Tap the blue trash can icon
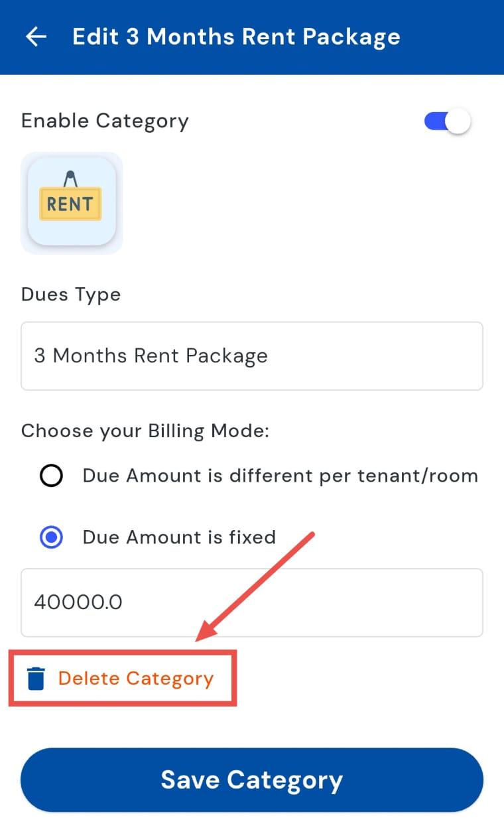Image resolution: width=504 pixels, height=820 pixels. coord(36,679)
